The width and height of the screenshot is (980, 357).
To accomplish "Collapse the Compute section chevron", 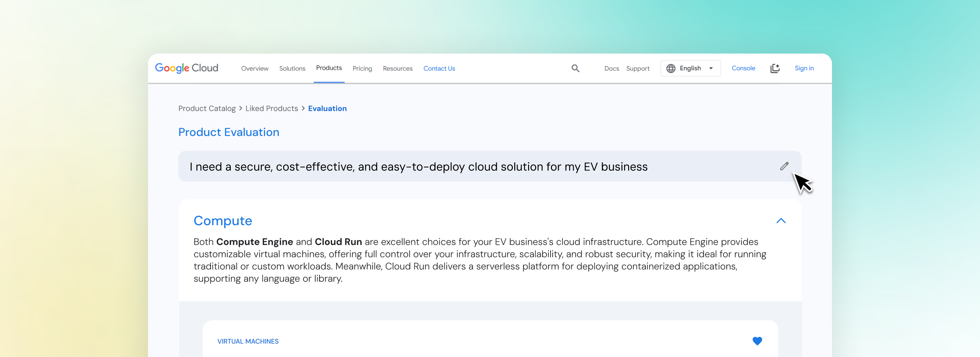I will [781, 221].
